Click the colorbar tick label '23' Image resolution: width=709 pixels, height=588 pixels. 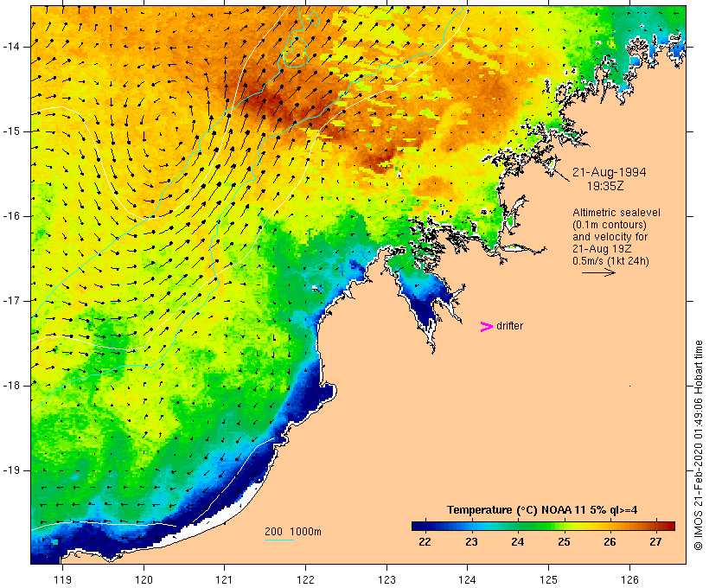tap(471, 541)
